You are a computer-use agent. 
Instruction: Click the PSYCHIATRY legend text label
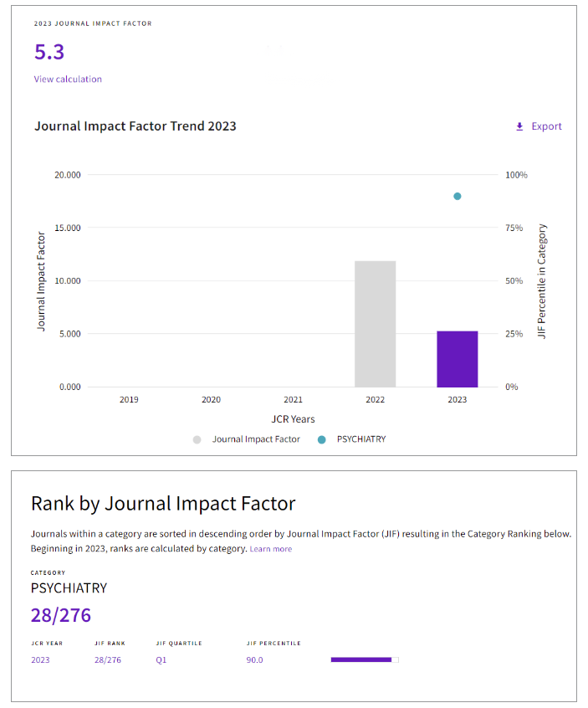[360, 439]
